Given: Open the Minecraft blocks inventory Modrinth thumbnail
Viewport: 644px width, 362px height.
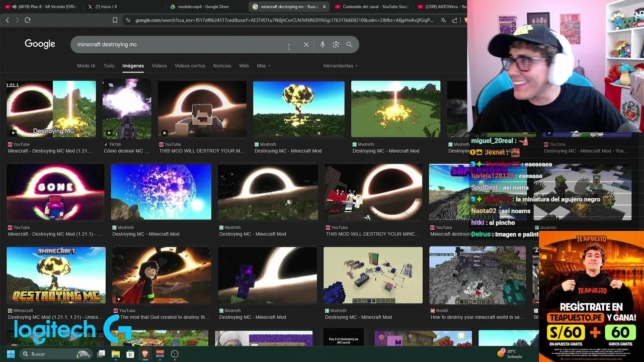Looking at the screenshot, I should (x=373, y=275).
